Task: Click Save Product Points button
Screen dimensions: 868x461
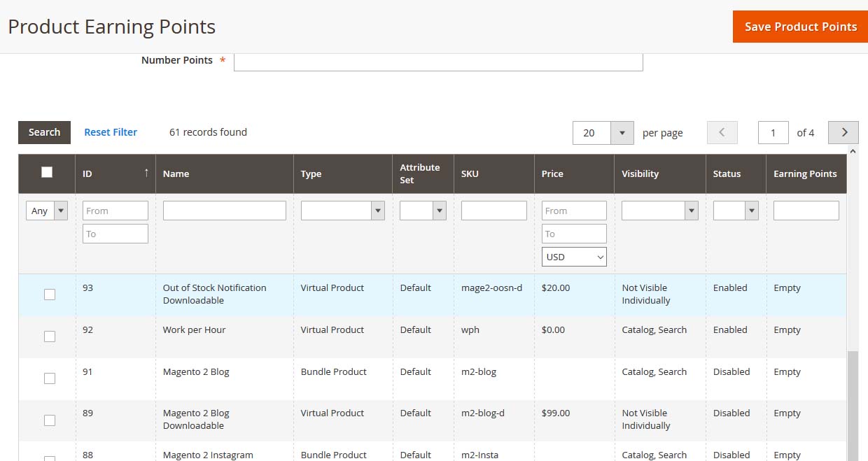Action: point(800,27)
